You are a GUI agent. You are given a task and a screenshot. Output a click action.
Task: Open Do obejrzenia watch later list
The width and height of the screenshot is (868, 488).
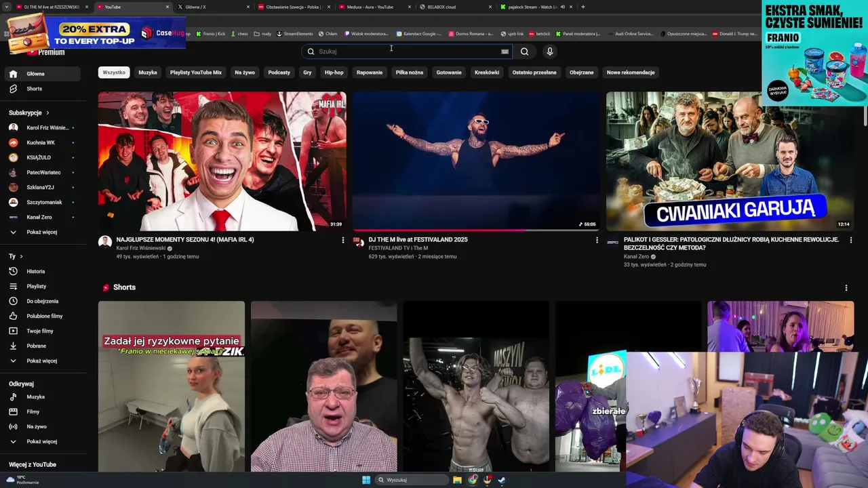coord(43,301)
